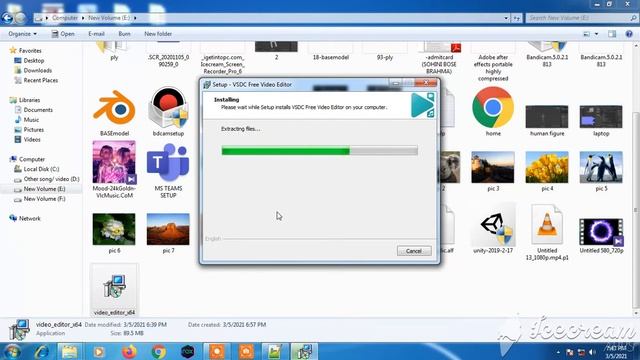Open the Videos library
The image size is (640, 360).
[x=32, y=140]
